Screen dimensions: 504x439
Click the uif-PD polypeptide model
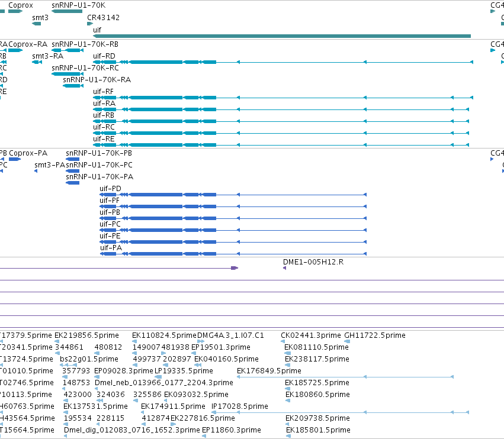(x=233, y=195)
